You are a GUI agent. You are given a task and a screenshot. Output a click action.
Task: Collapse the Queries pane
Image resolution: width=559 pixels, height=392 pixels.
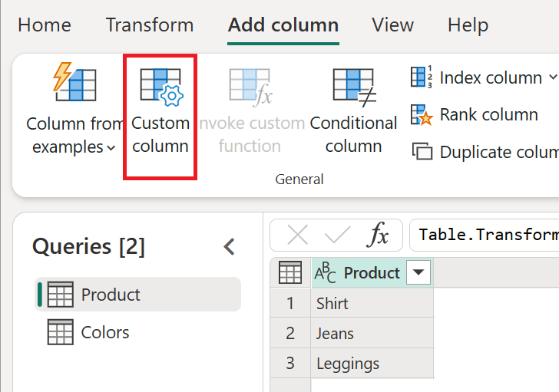click(229, 246)
